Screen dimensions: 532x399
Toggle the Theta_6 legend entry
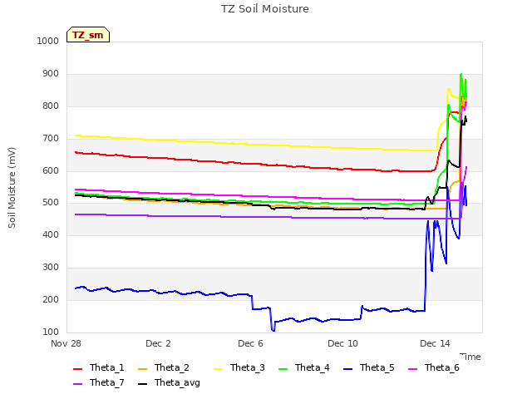coord(434,367)
